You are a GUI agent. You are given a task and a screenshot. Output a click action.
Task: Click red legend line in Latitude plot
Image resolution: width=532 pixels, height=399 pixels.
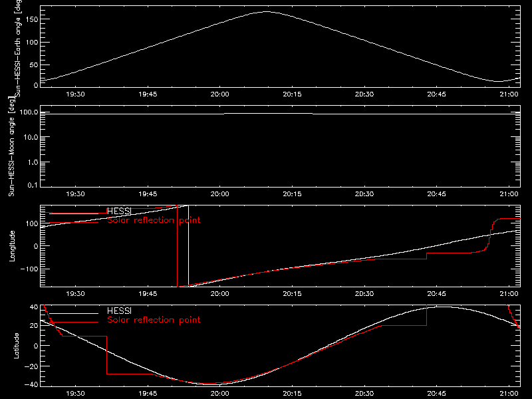coord(74,322)
